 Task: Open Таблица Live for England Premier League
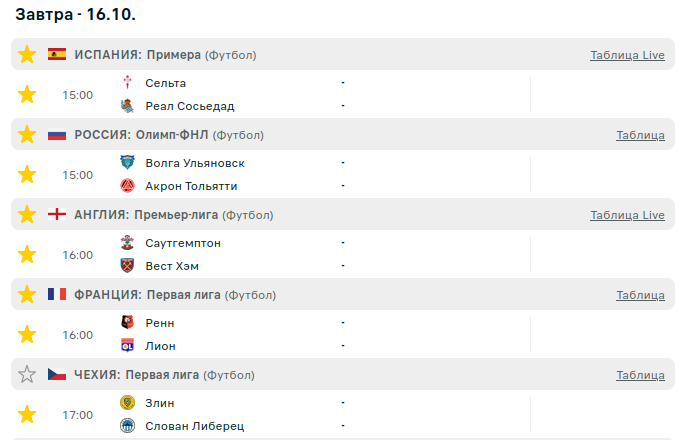(627, 215)
